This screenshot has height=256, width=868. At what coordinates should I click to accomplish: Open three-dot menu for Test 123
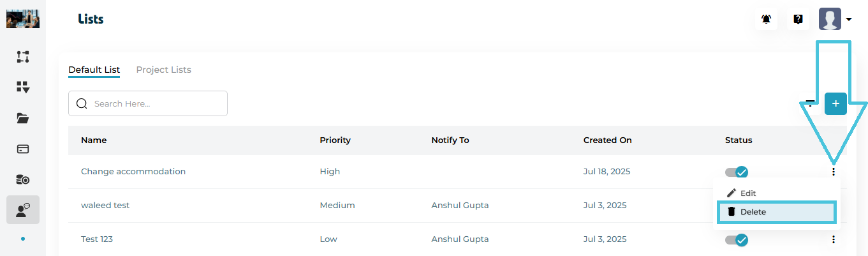[x=834, y=239]
